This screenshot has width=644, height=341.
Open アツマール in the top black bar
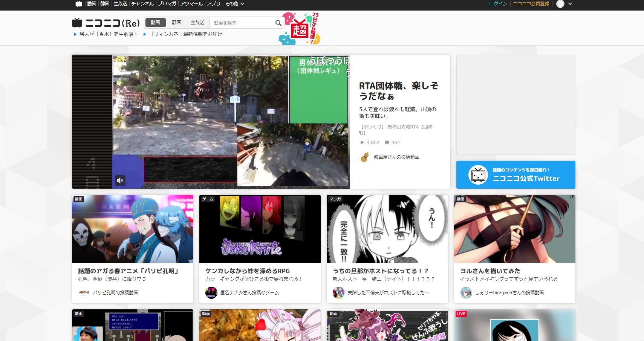(x=191, y=4)
